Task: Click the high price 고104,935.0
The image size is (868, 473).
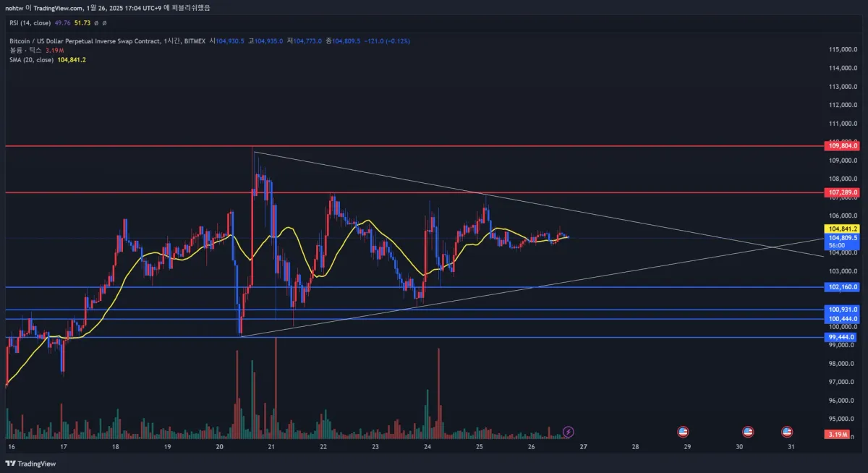Action: coord(265,41)
